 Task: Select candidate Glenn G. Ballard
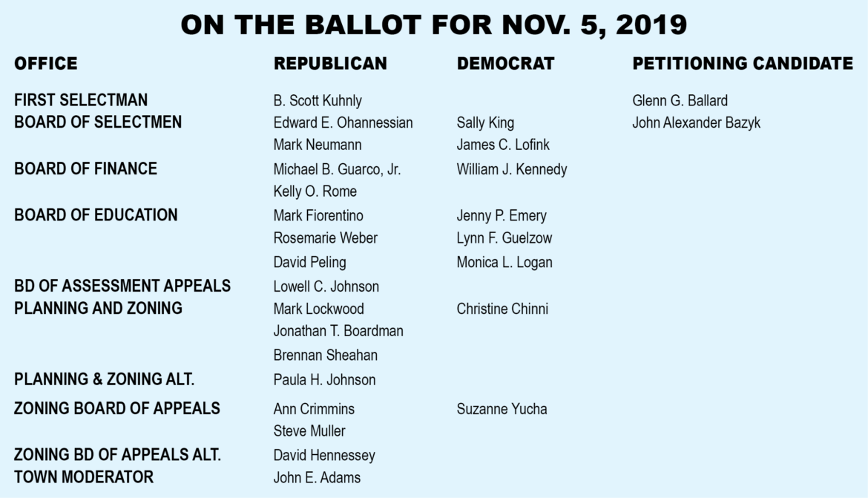(680, 101)
